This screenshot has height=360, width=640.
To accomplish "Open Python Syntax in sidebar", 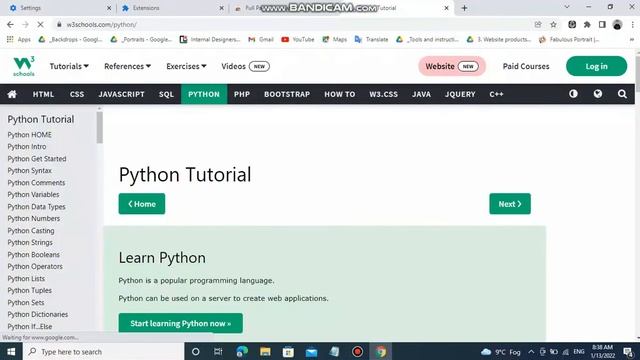I will click(29, 171).
